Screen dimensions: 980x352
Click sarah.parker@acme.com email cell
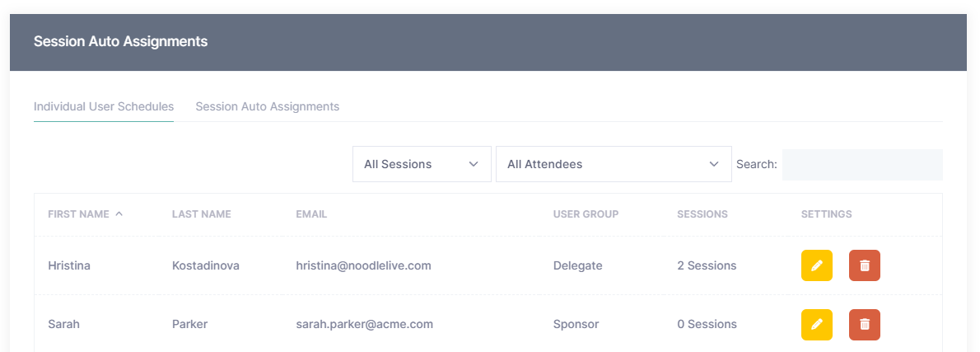click(x=364, y=325)
